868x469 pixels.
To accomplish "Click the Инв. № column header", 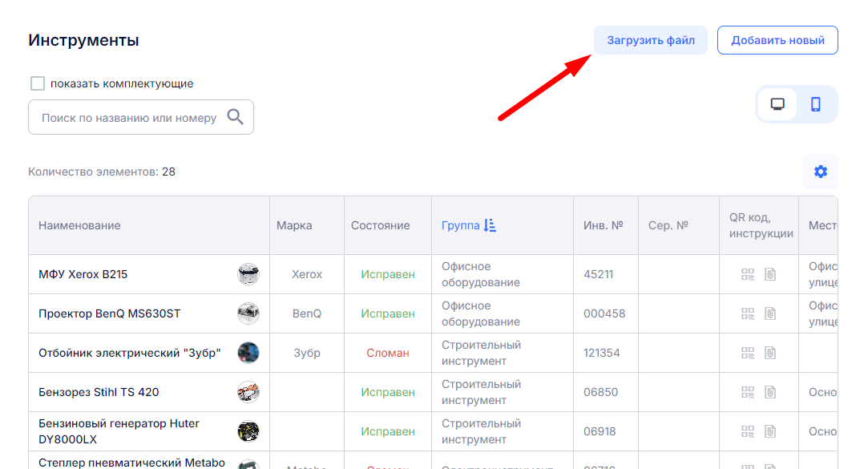I will pyautogui.click(x=603, y=225).
